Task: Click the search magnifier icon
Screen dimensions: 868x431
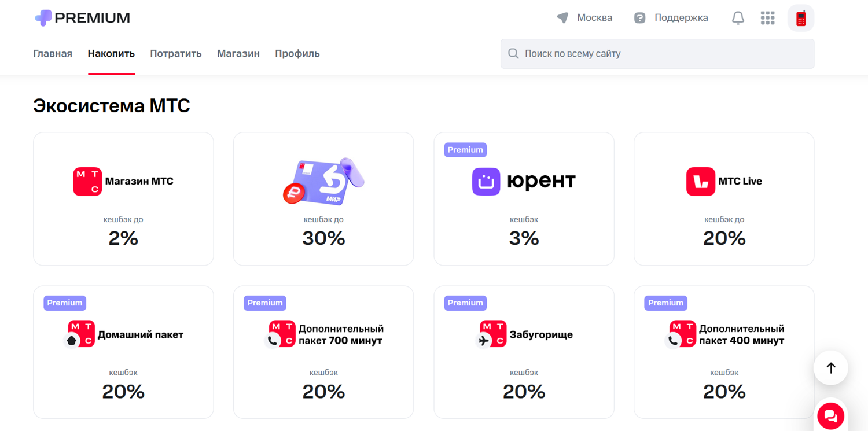Action: [x=513, y=54]
